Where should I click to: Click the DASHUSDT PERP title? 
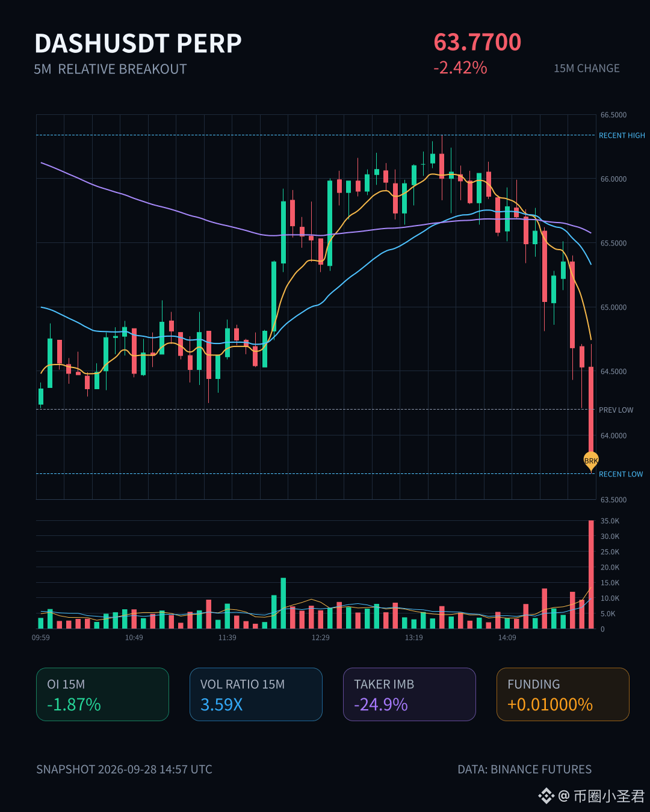pos(138,43)
